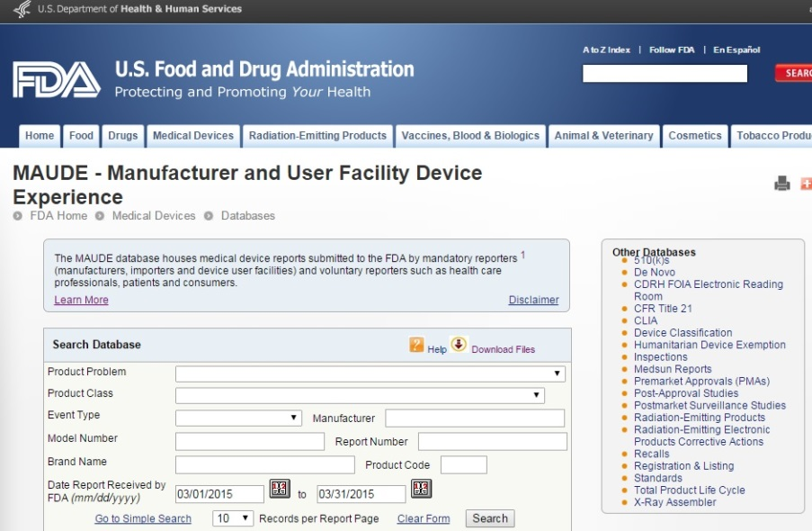Click Go to Simple Search link
The width and height of the screenshot is (812, 531).
(x=143, y=518)
